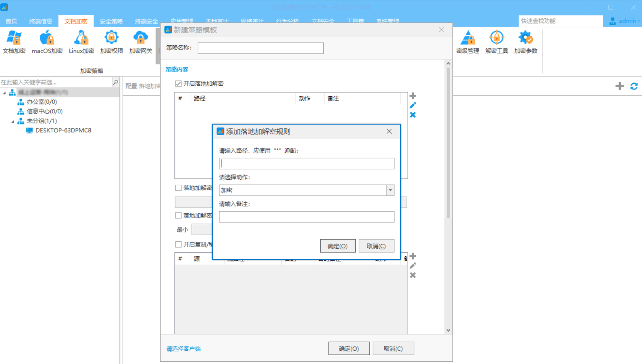Image resolution: width=642 pixels, height=364 pixels.
Task: Add an entry to the 源 copy table
Action: coord(413,256)
